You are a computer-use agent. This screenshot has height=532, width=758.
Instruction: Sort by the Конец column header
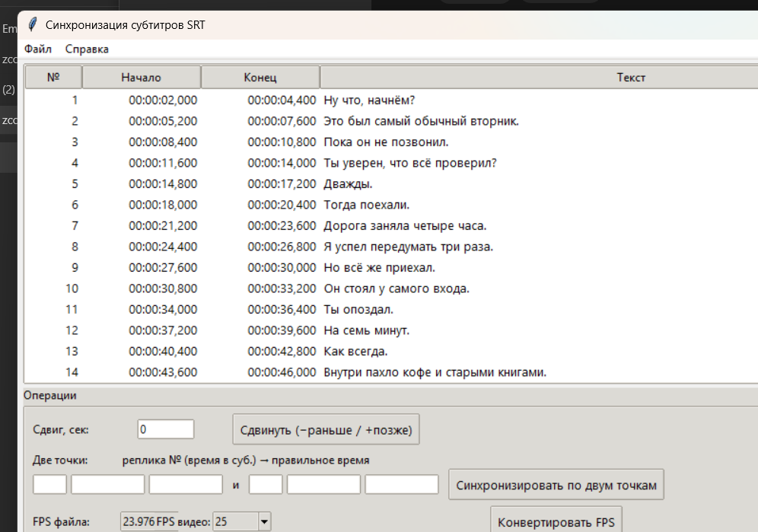click(x=260, y=78)
